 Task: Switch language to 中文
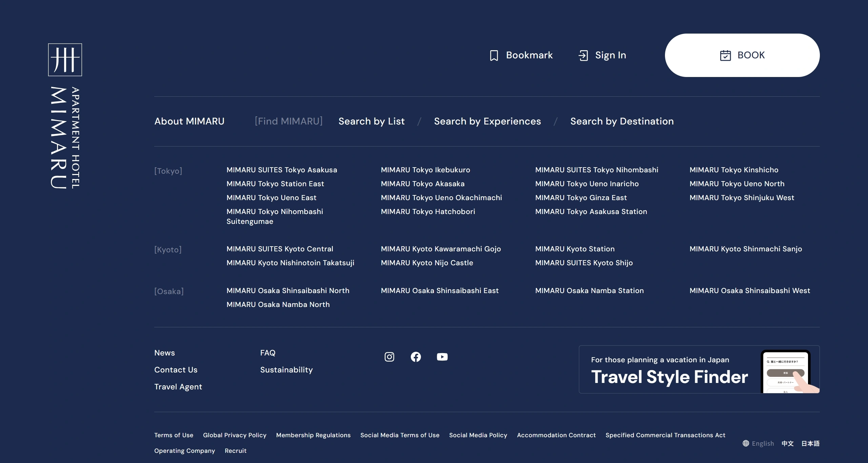coord(787,443)
